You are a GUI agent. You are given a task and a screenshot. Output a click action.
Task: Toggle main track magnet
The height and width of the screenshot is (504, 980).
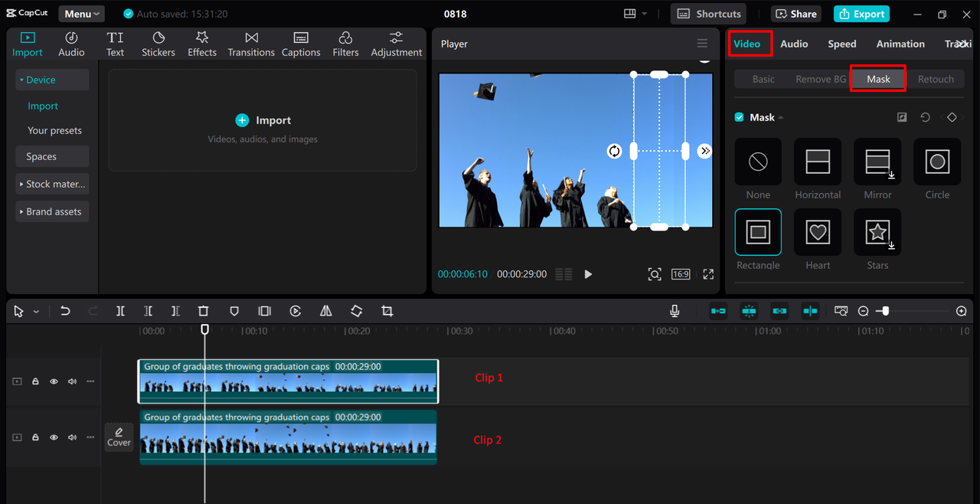tap(718, 311)
